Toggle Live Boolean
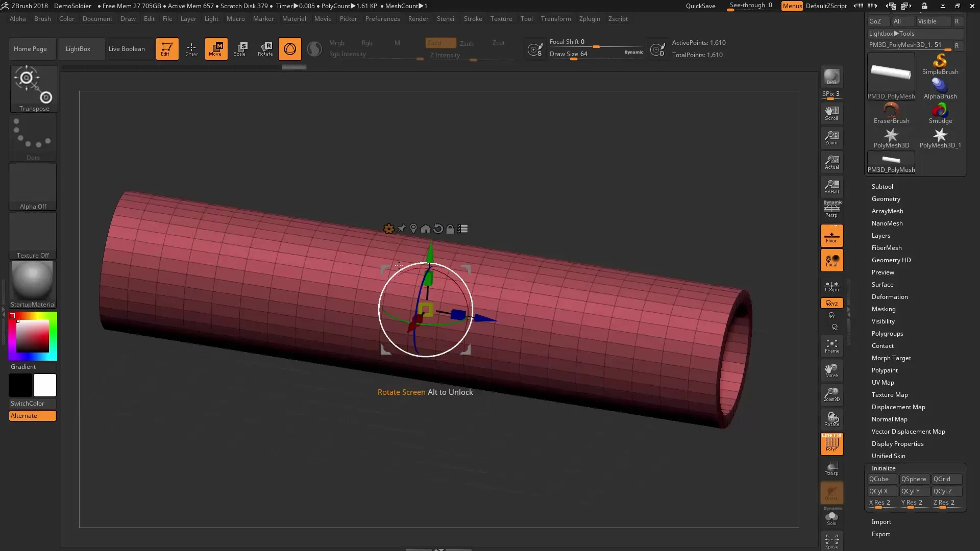 click(127, 49)
